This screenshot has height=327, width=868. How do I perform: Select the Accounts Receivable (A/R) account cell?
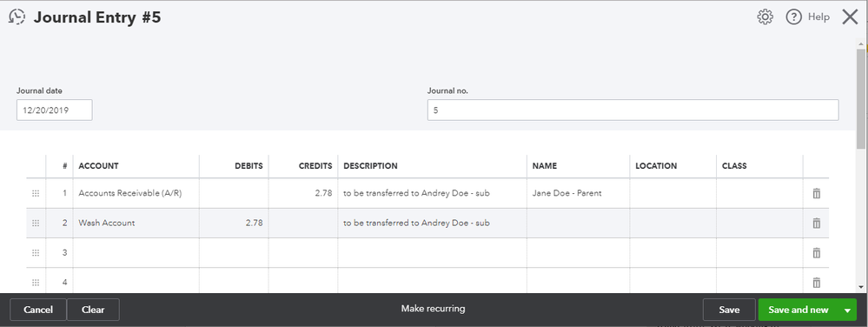[x=136, y=193]
